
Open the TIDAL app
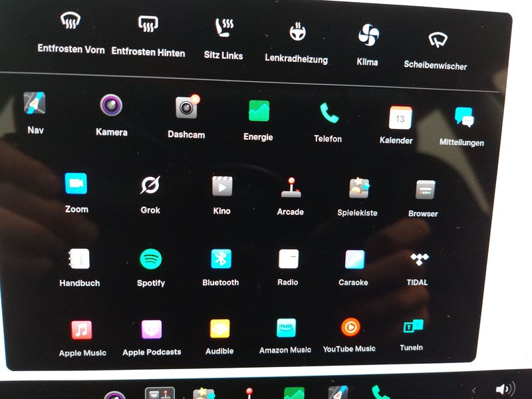click(420, 259)
